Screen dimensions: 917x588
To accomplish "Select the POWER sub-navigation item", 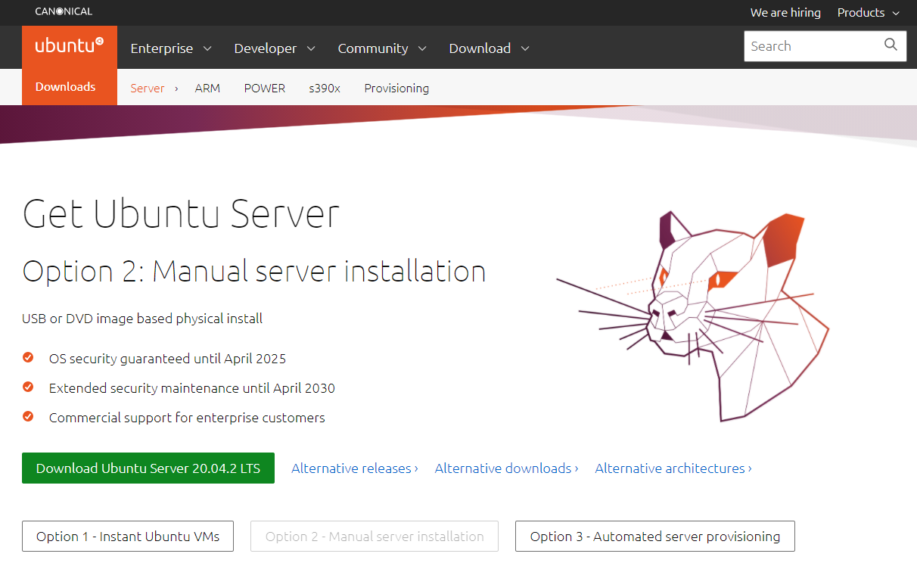I will 265,89.
